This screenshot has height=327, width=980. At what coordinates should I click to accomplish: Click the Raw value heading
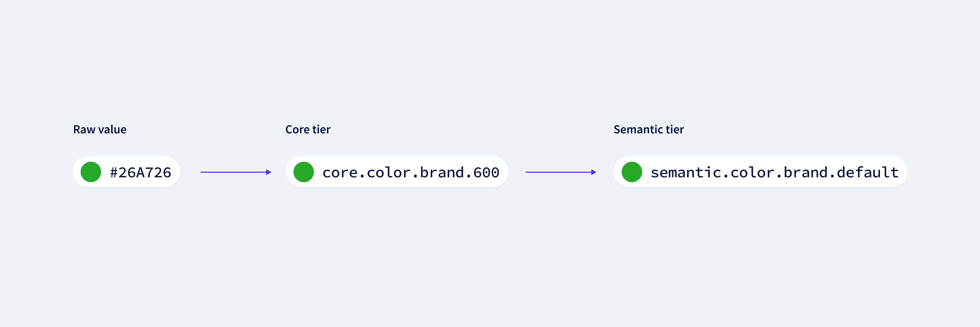click(100, 130)
